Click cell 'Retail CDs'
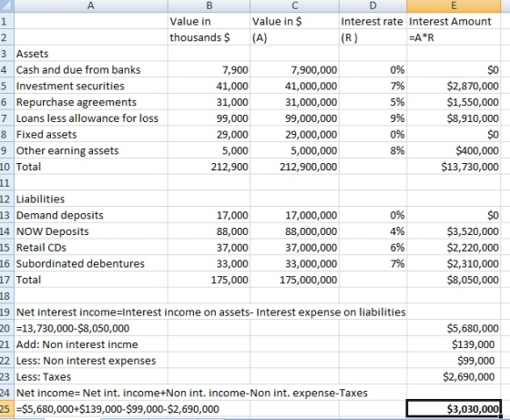The image size is (510, 420). [x=91, y=248]
